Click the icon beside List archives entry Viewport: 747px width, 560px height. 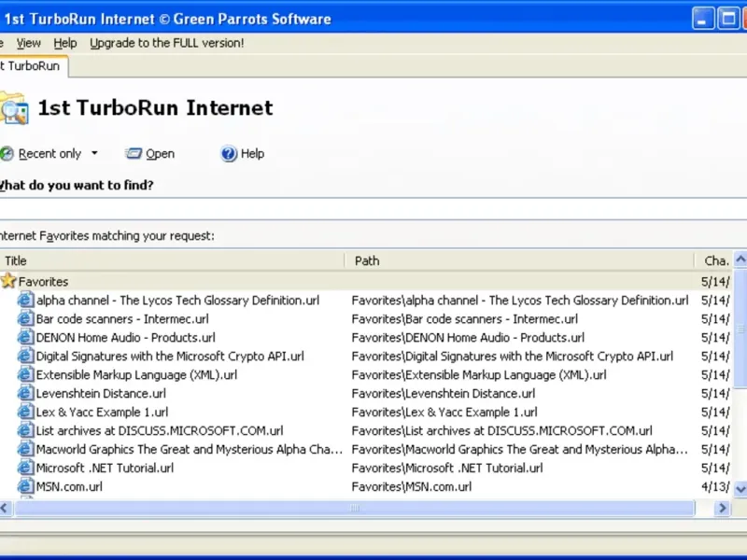pos(25,430)
